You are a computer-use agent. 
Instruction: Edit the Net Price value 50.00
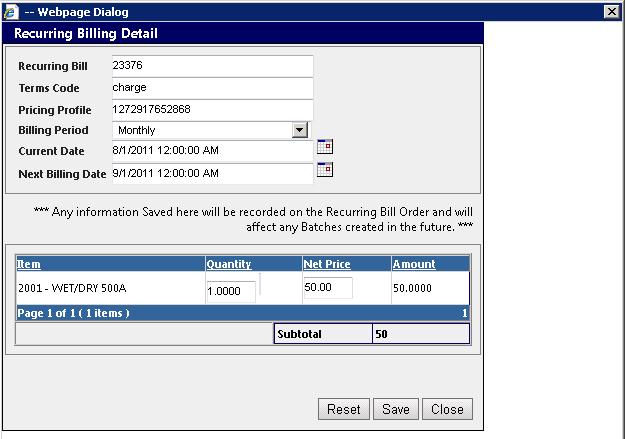(x=327, y=288)
